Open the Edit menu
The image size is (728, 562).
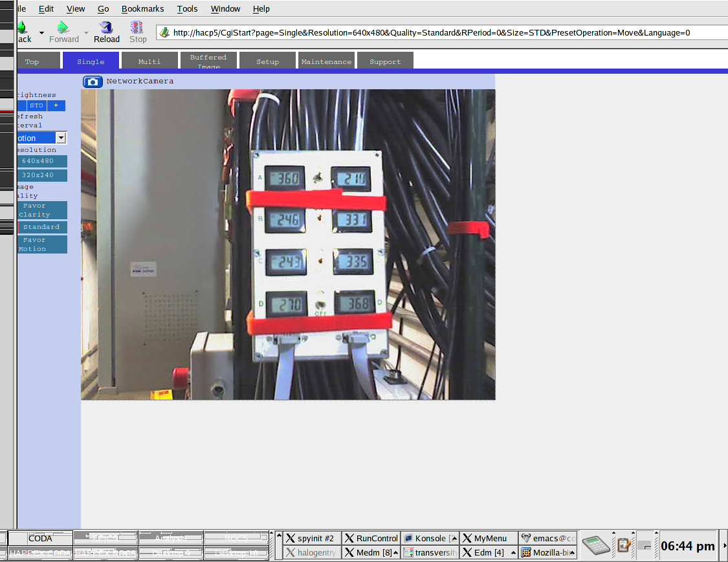click(x=46, y=9)
